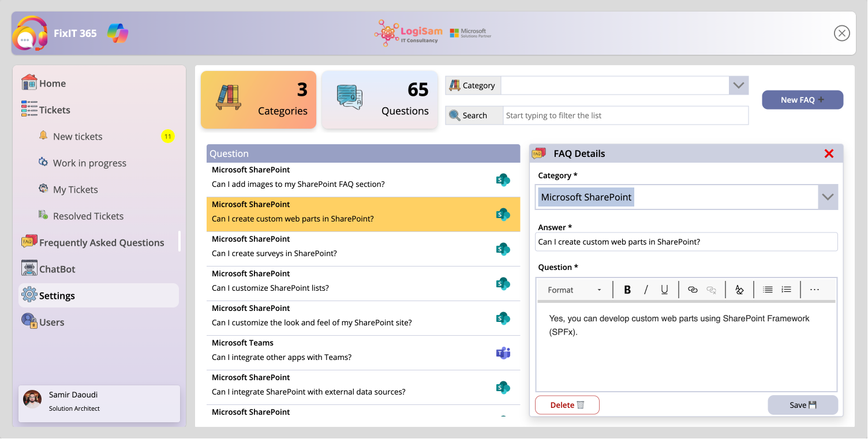Click the Copilot icon beside FixIT 365
Image resolution: width=868 pixels, height=439 pixels.
(118, 33)
